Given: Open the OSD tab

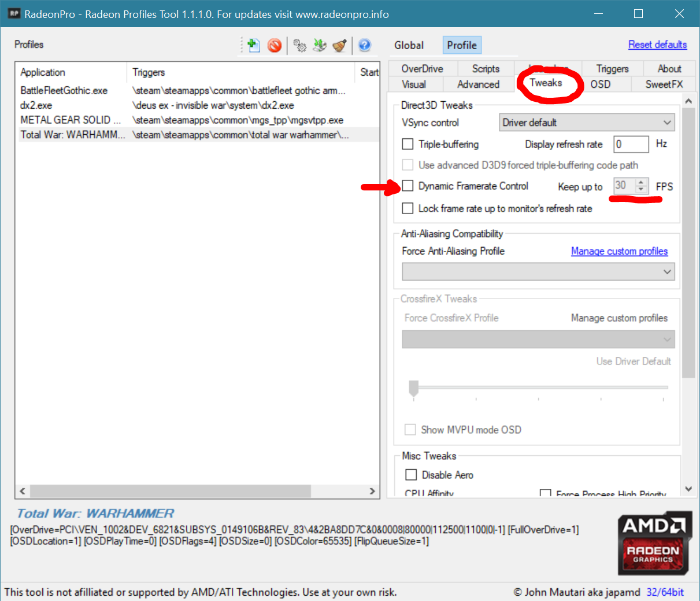Looking at the screenshot, I should 600,84.
